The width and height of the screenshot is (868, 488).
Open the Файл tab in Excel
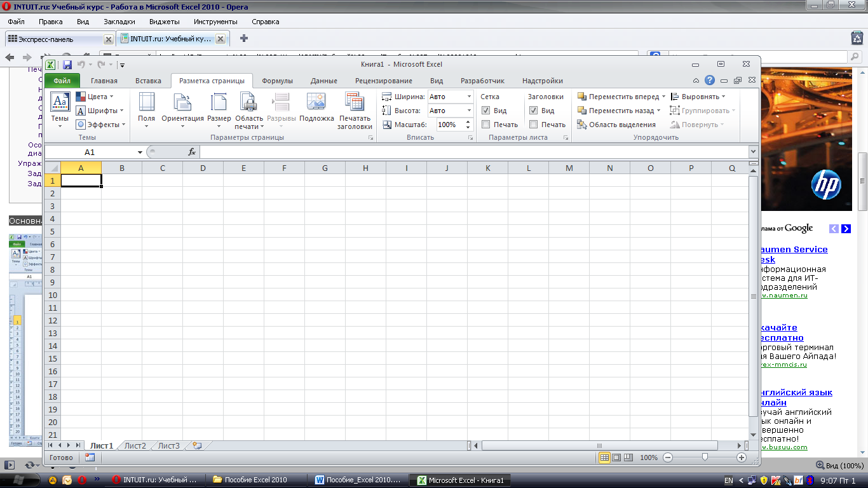62,81
